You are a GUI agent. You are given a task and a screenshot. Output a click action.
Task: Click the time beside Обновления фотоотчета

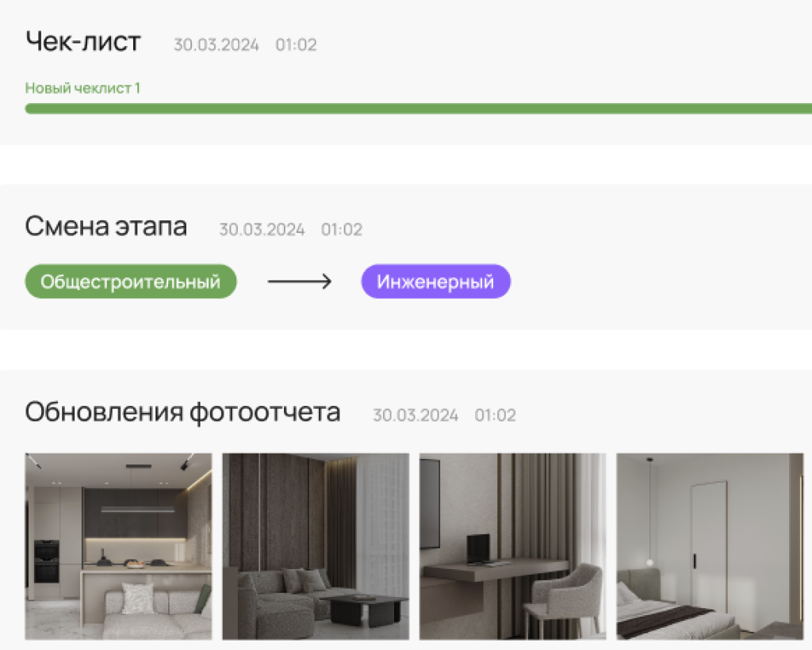[496, 415]
